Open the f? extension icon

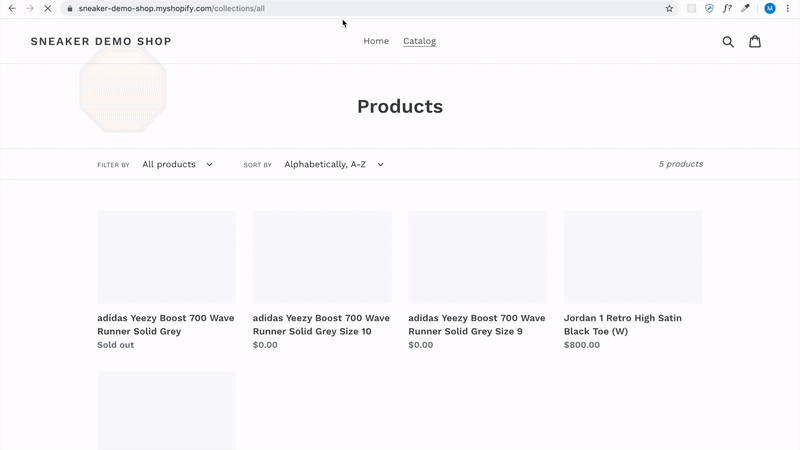point(727,9)
